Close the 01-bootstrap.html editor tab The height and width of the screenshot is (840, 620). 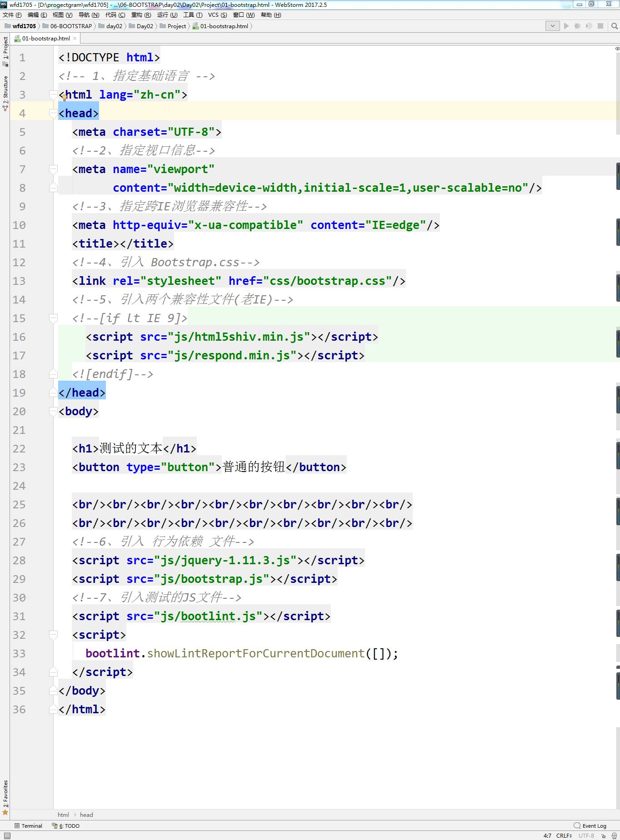coord(75,39)
